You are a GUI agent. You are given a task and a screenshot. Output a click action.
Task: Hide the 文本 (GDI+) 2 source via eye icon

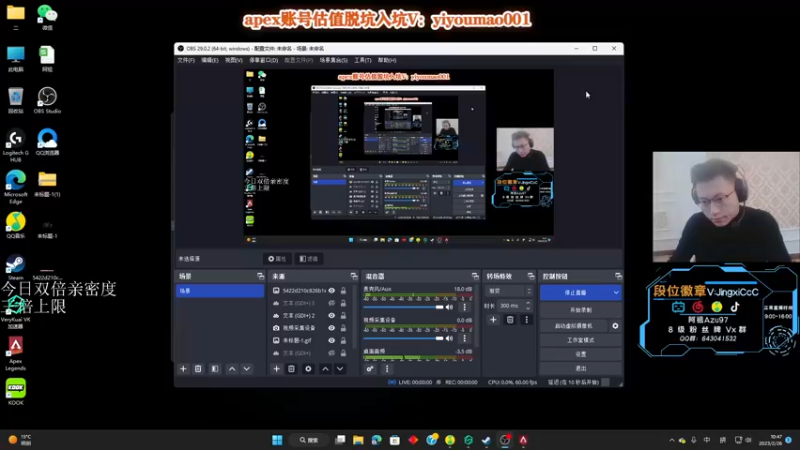tap(332, 315)
